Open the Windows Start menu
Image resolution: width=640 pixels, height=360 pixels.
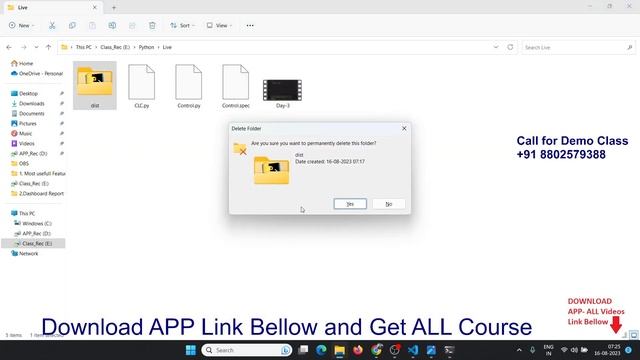point(191,350)
